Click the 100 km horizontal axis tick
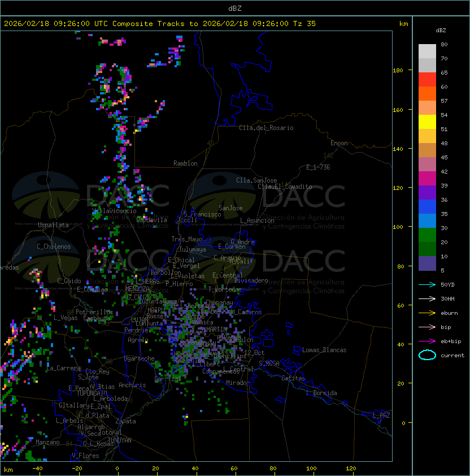 click(x=311, y=469)
